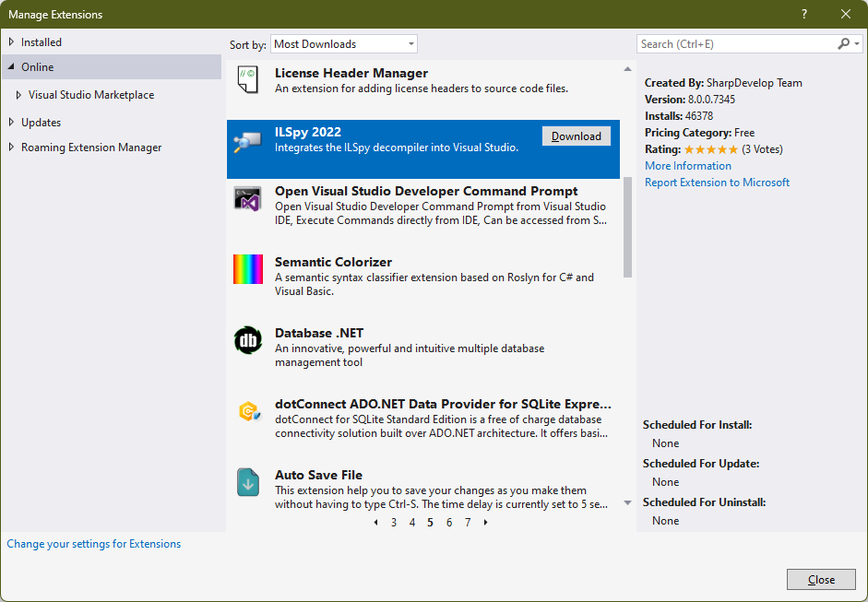Select the ILSpy 2022 title
868x602 pixels.
coord(308,132)
